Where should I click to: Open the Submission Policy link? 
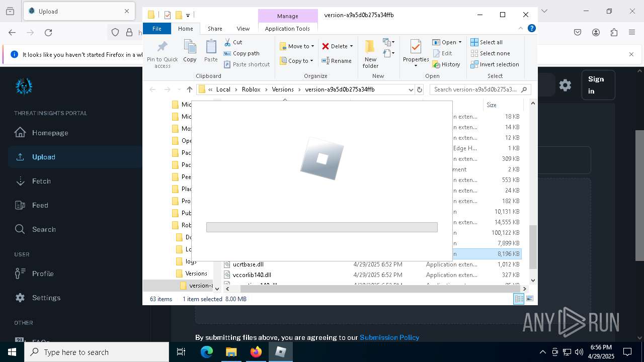point(389,337)
